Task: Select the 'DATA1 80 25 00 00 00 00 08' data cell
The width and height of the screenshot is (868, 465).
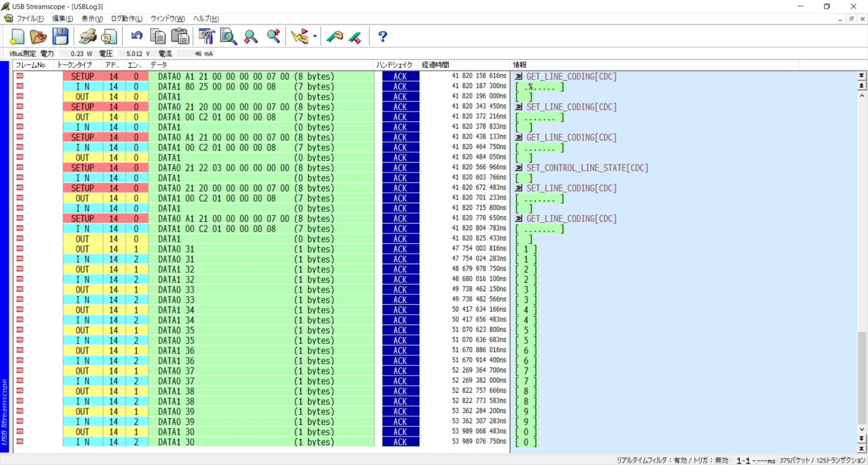Action: coord(261,86)
